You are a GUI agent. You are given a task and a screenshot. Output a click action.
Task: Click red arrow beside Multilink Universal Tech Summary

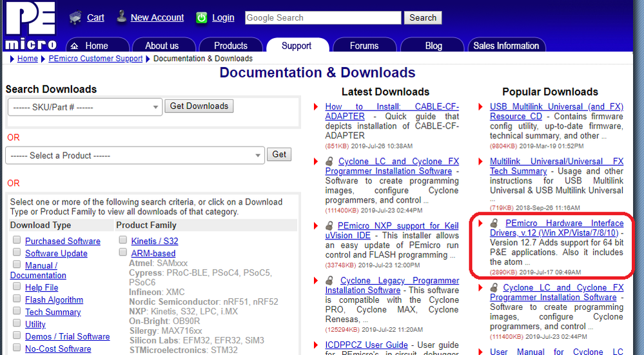(480, 161)
